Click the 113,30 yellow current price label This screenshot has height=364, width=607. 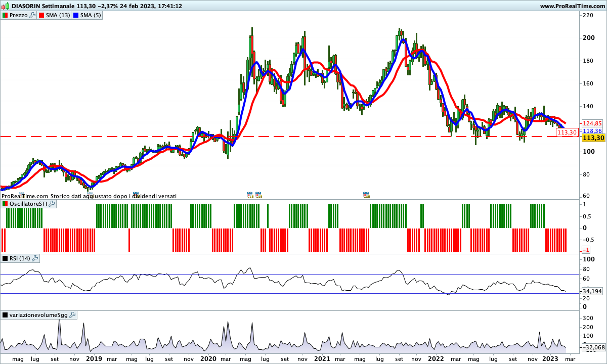click(593, 138)
